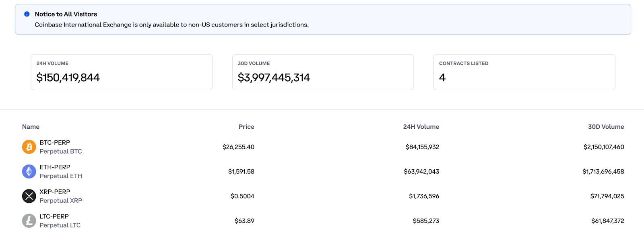Click the Ethereum logo icon
This screenshot has height=251, width=644.
point(29,171)
